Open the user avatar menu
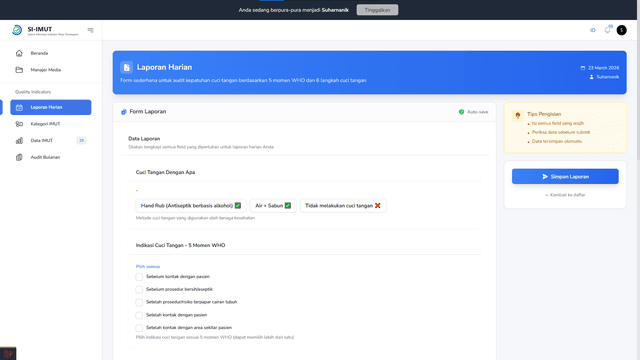Screen dimensions: 640x360 (622, 30)
